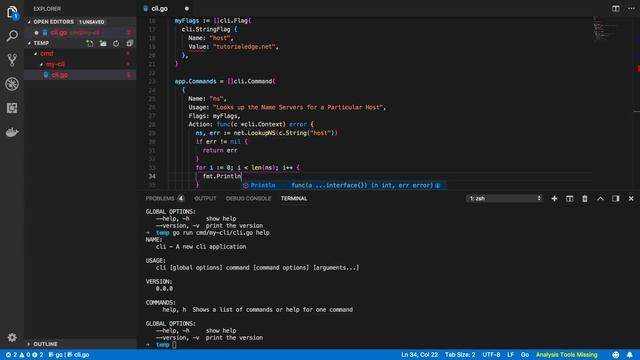Open the Source Control view

click(x=12, y=60)
